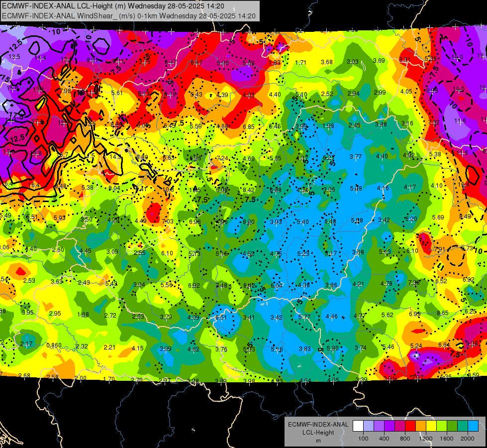The image size is (487, 448).
Task: Click the grid value 1.98
Action: click(328, 125)
